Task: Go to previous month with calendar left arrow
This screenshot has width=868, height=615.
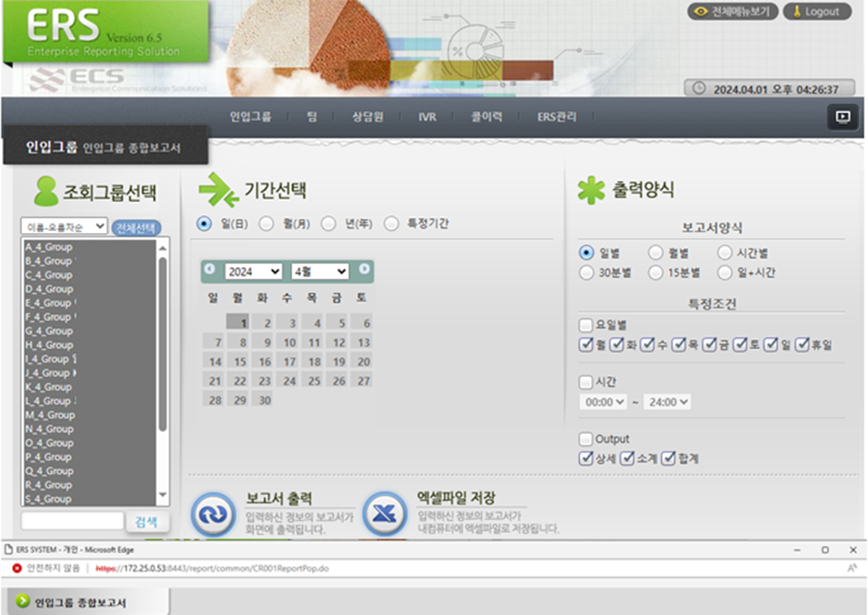Action: pos(210,269)
